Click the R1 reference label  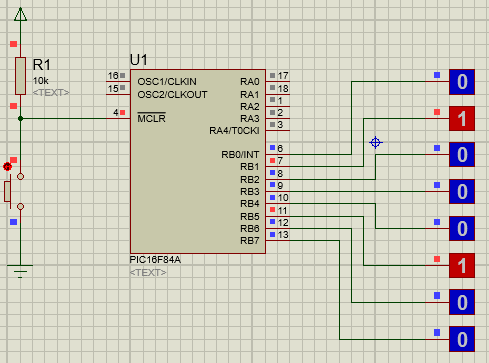[42, 65]
